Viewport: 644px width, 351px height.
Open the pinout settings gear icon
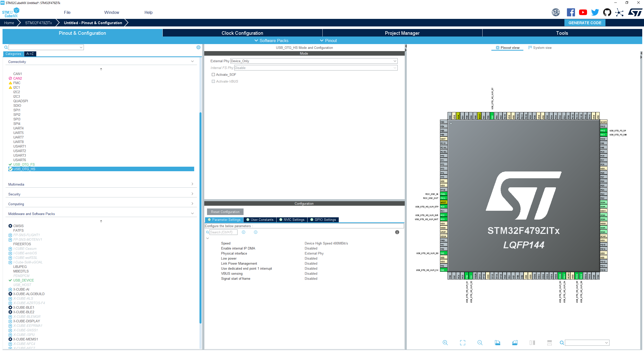point(198,47)
